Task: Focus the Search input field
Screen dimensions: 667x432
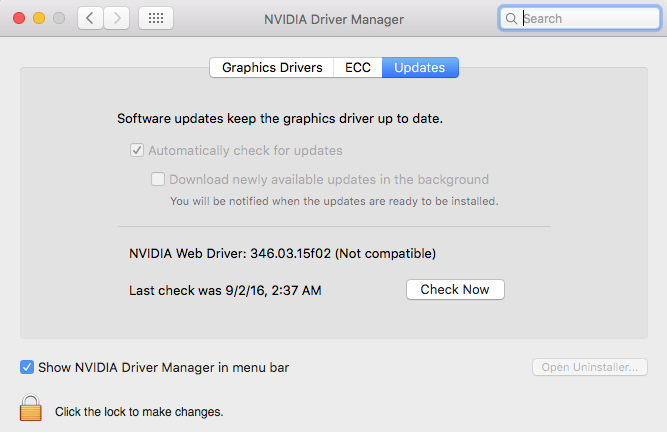Action: click(580, 19)
